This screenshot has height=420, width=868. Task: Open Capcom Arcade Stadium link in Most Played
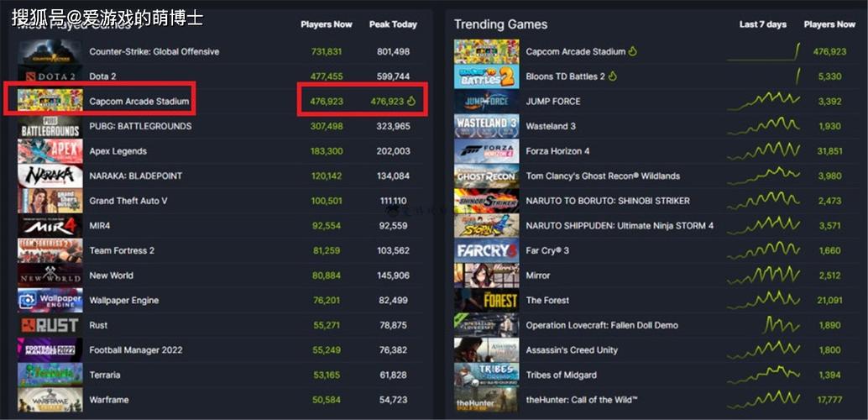pos(139,102)
